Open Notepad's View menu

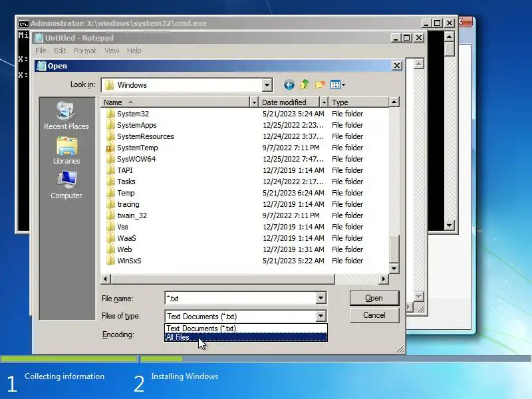[112, 51]
